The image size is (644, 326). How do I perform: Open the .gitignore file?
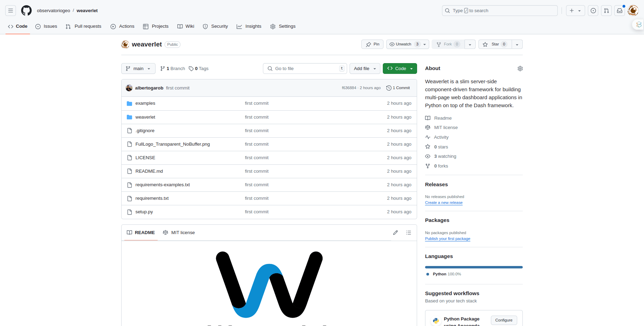click(145, 131)
